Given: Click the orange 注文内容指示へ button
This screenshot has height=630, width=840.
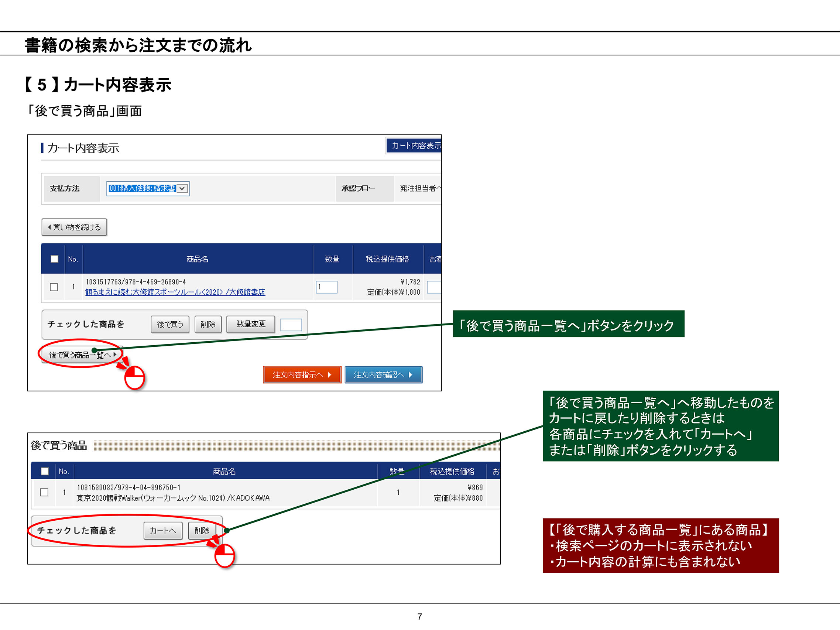Looking at the screenshot, I should click(x=302, y=375).
